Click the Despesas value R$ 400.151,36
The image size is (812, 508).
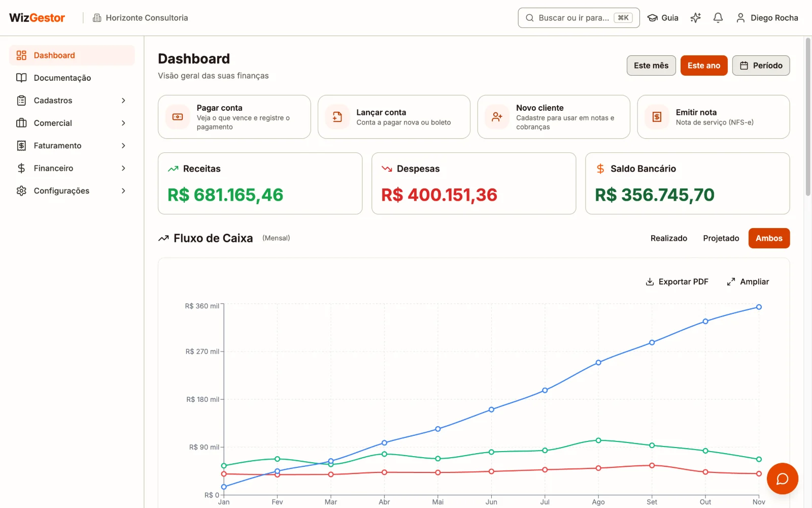(439, 195)
